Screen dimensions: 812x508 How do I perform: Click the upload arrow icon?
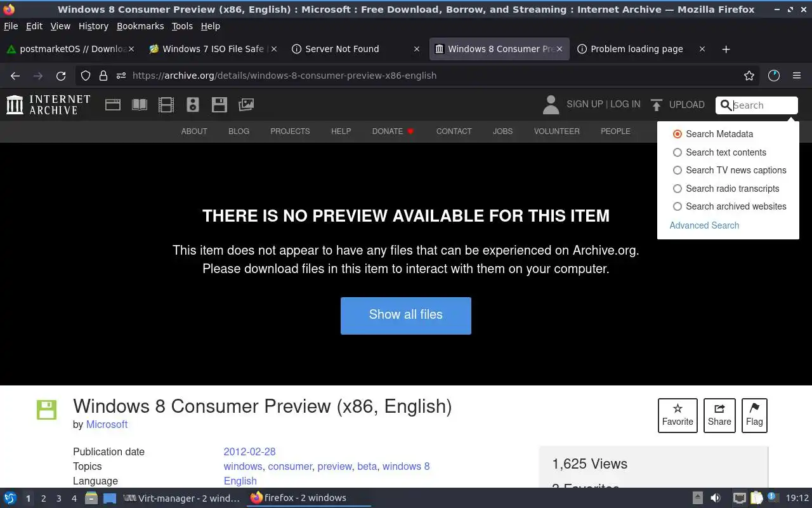[657, 105]
